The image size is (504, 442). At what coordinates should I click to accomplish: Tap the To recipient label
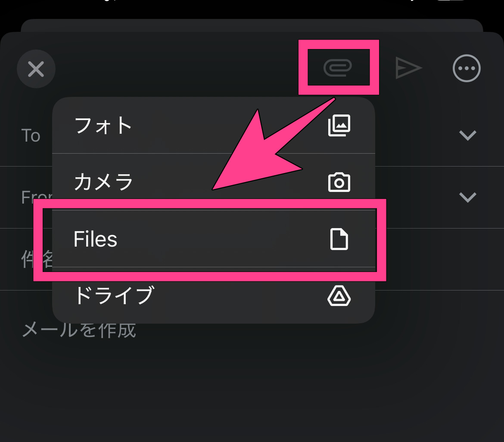click(31, 136)
